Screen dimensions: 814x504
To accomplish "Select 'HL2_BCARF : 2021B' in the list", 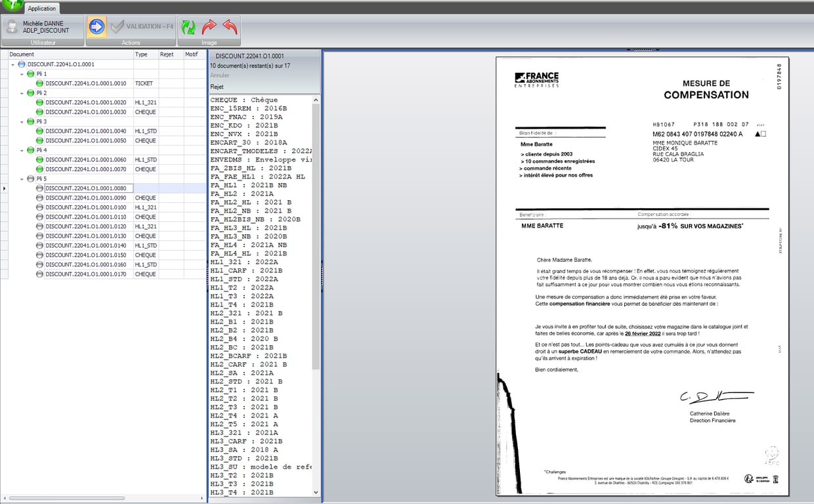I will 249,356.
